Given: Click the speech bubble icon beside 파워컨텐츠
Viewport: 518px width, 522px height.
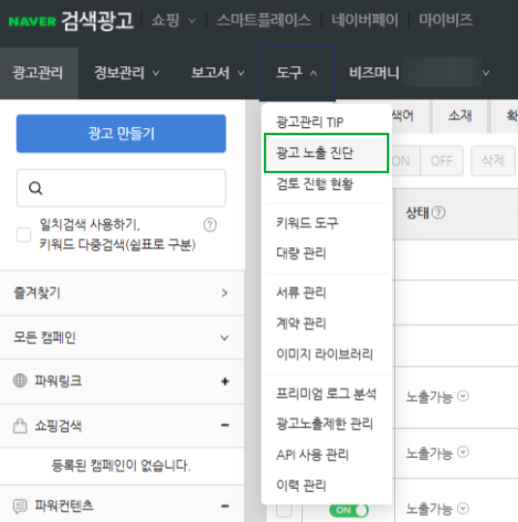Looking at the screenshot, I should pos(20,506).
